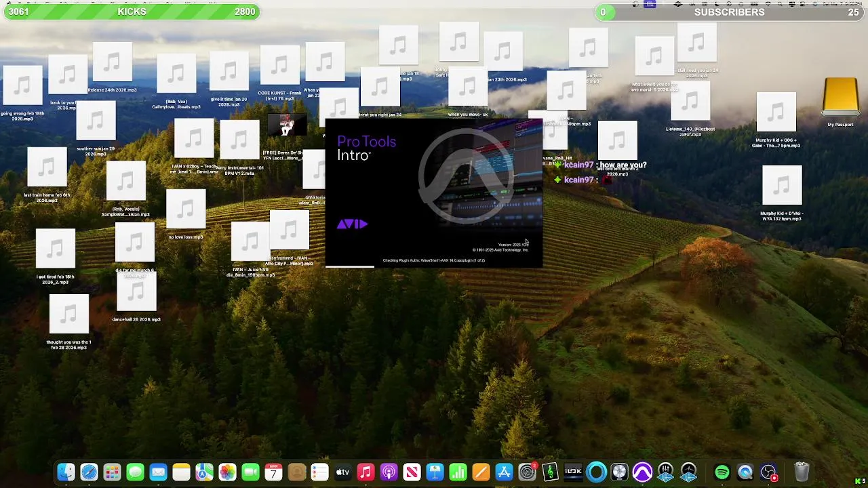Viewport: 868px width, 488px height.
Task: Open Music app in the Dock
Action: click(366, 472)
